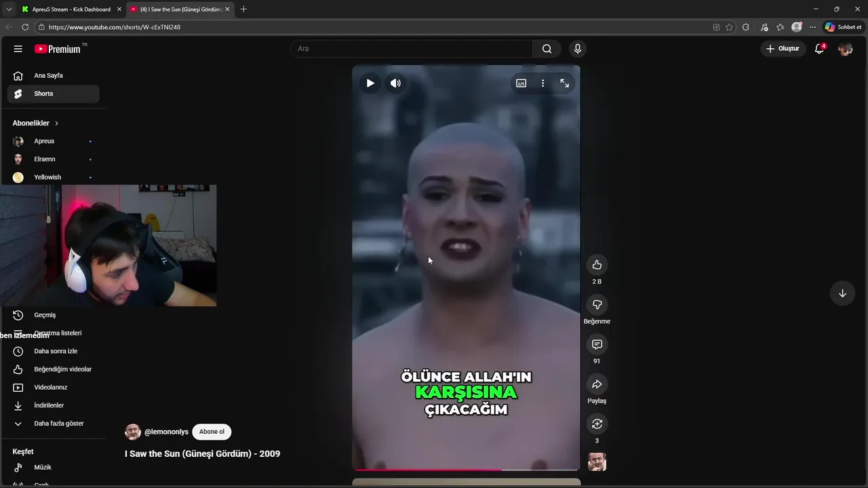
Task: Open the sound source thumbnail
Action: coord(597,462)
